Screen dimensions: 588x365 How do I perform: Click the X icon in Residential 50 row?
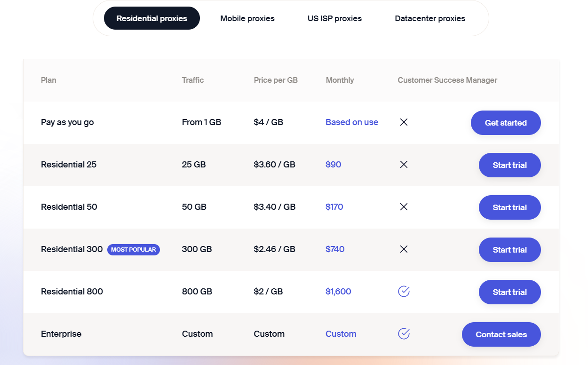(404, 207)
